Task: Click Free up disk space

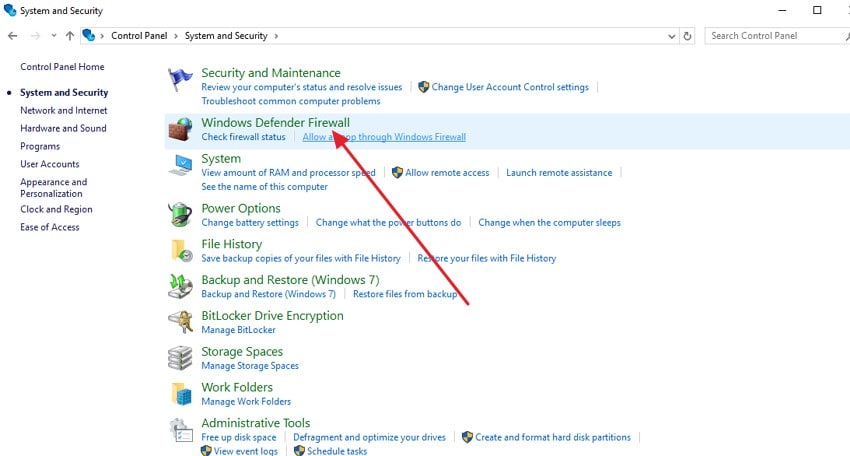Action: click(239, 438)
